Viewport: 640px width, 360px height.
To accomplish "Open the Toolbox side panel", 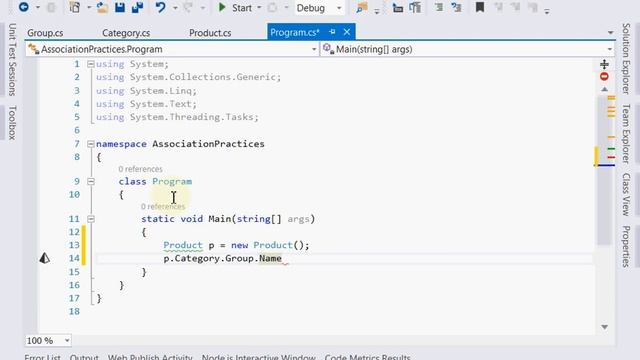I will (x=12, y=122).
